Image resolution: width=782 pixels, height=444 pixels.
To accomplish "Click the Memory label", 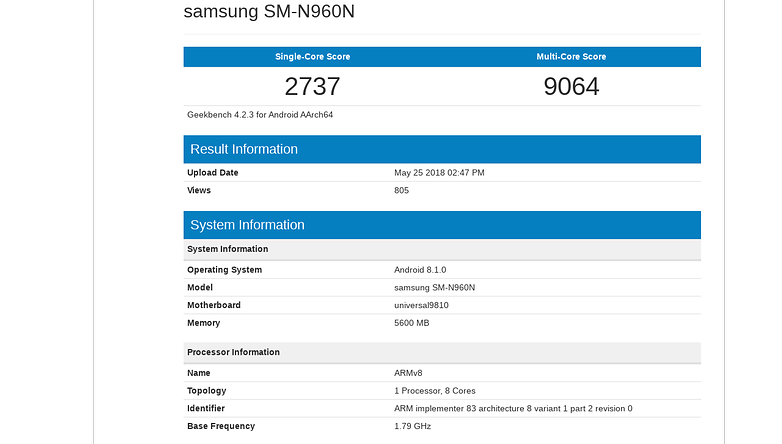I will coord(203,323).
